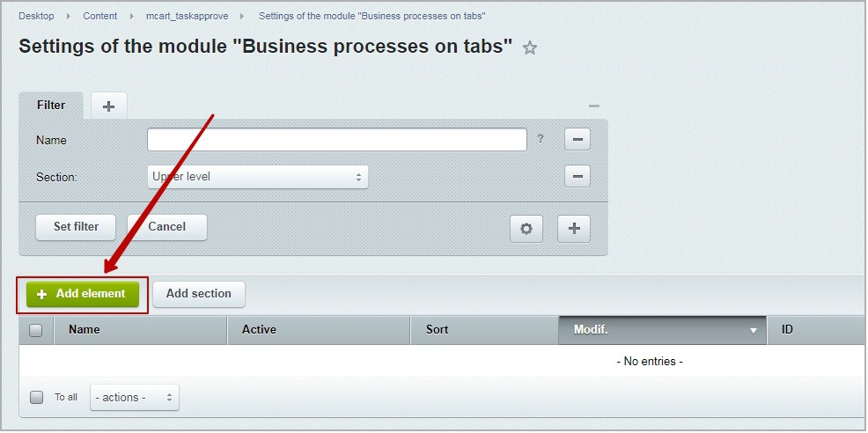Viewport: 868px width, 433px height.
Task: Open filter settings gear
Action: (526, 229)
